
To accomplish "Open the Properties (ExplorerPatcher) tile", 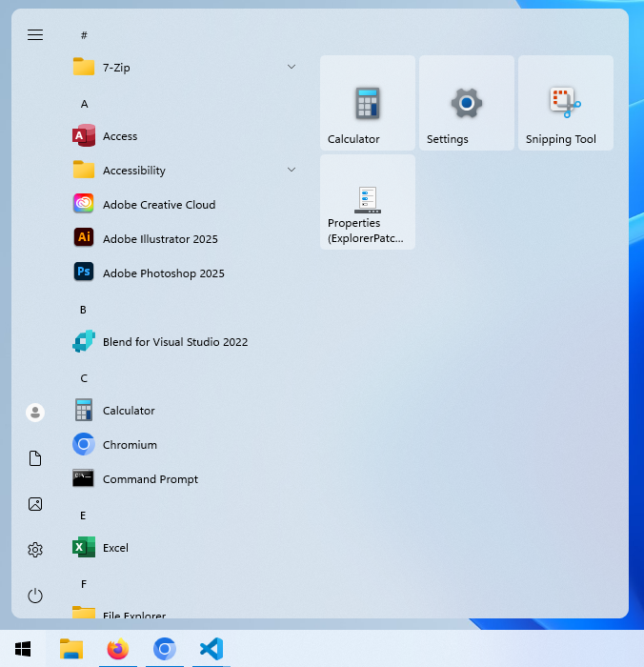I will (368, 202).
